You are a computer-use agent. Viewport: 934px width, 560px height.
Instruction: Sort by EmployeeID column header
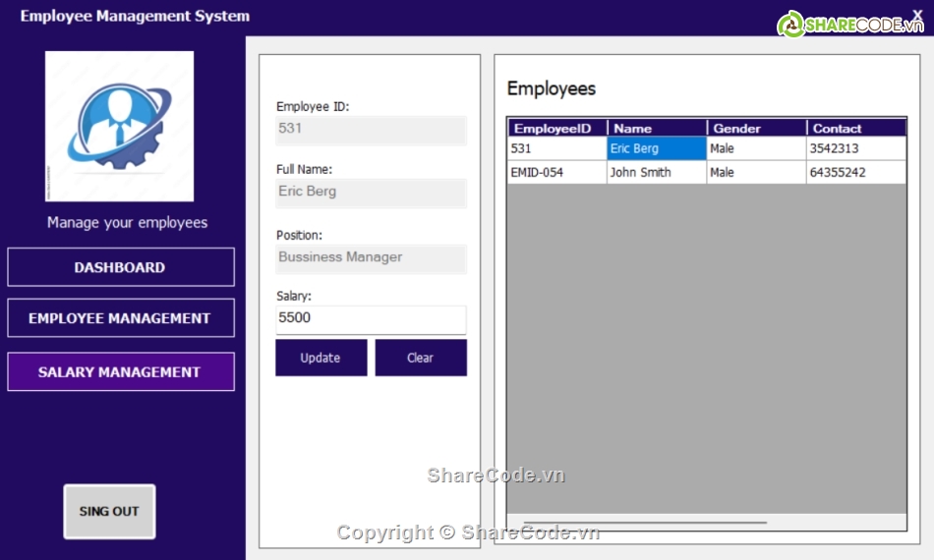tap(556, 128)
